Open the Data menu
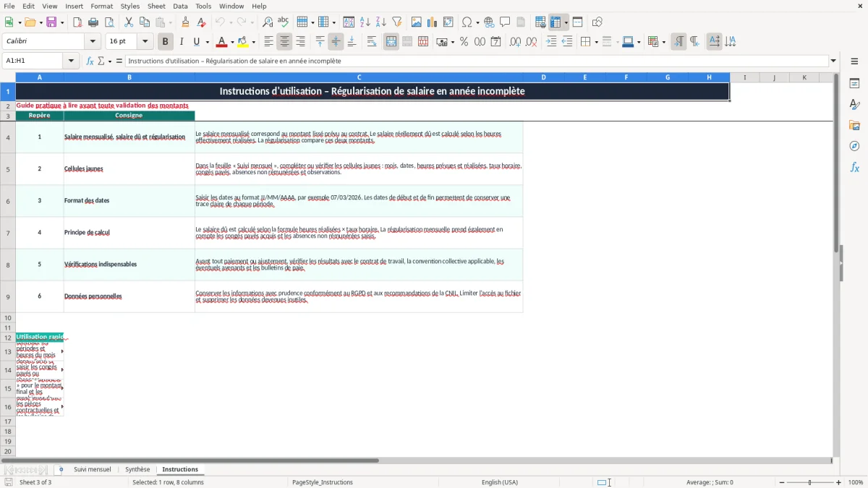This screenshot has height=488, width=868. pos(180,6)
